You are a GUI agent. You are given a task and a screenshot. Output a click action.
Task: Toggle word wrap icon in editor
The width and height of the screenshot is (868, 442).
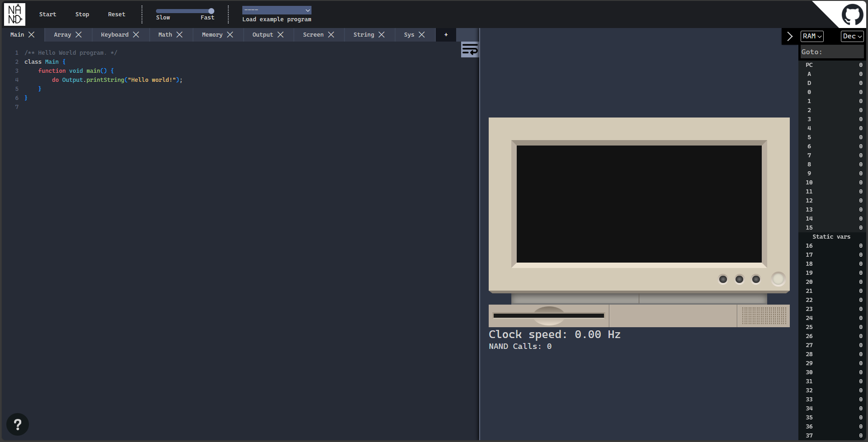click(470, 49)
